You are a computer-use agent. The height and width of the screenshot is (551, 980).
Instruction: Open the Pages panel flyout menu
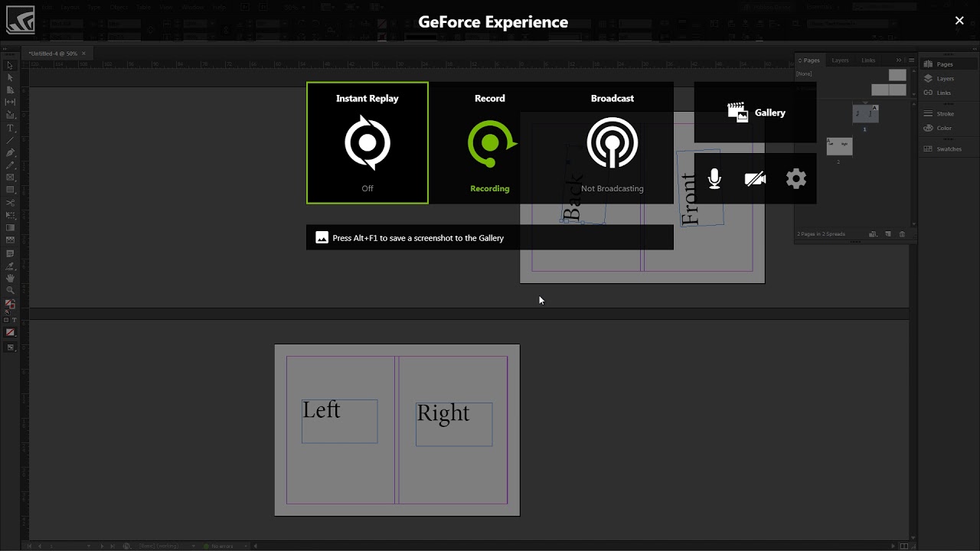911,60
